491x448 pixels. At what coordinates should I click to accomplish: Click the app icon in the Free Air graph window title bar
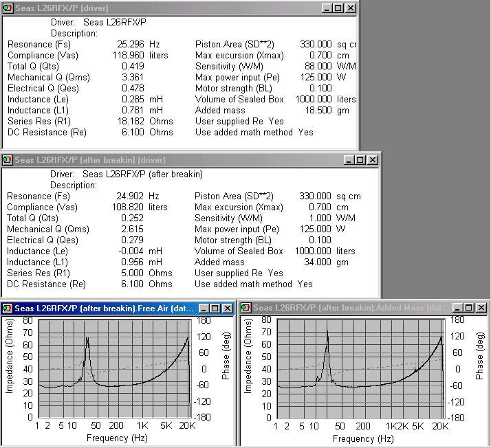coord(7,309)
